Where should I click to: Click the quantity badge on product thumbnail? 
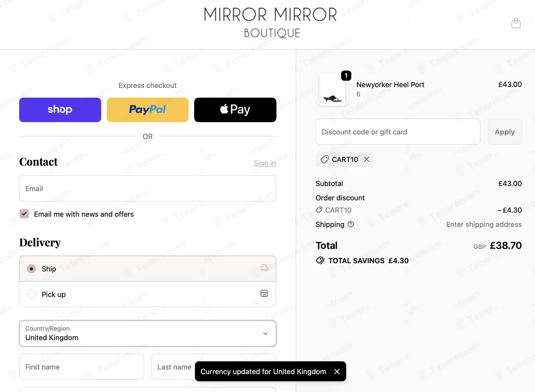tap(346, 76)
